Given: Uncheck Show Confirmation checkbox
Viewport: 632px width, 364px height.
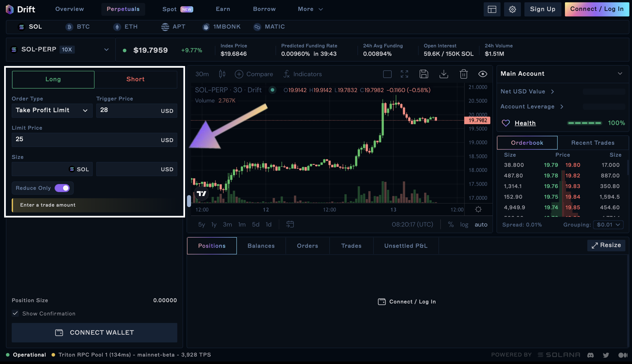Looking at the screenshot, I should pos(15,314).
